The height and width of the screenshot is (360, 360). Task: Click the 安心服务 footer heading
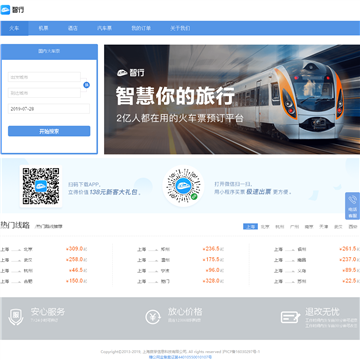[x=48, y=312]
